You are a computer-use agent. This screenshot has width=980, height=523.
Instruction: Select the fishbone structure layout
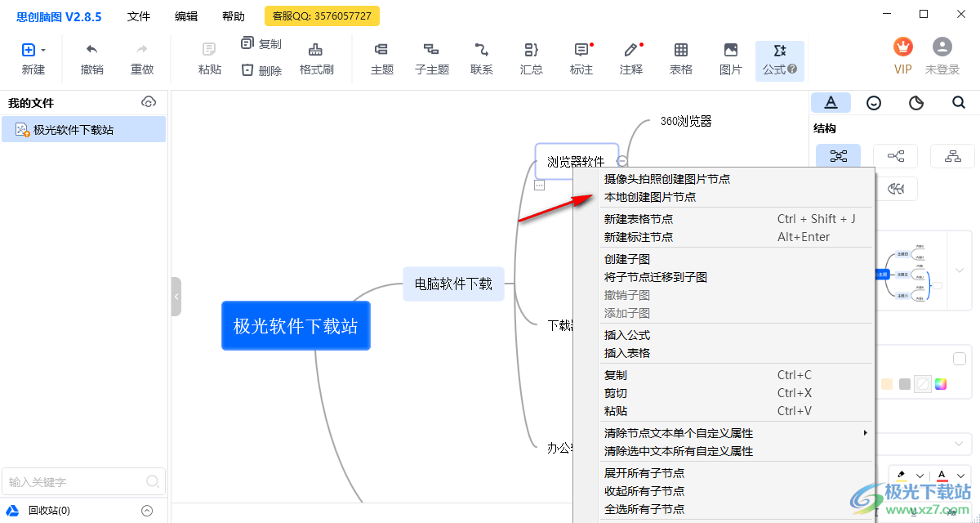(896, 189)
